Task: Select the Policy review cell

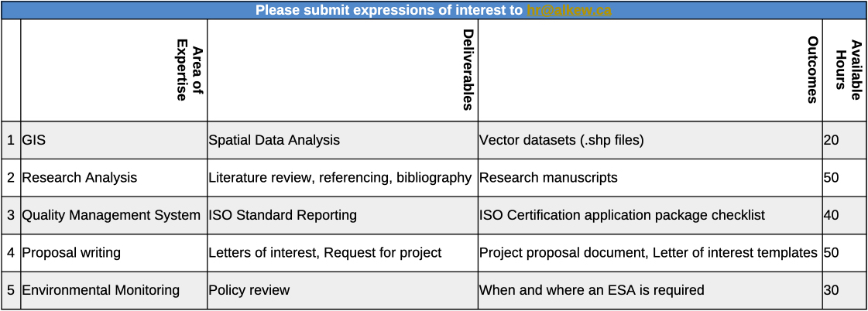Action: (x=343, y=290)
